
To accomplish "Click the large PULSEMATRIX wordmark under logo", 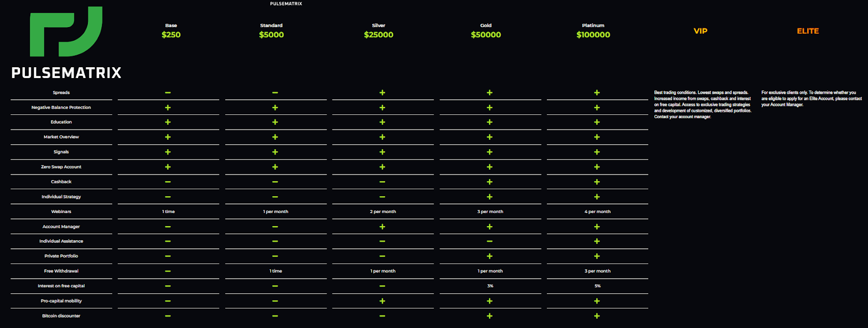I will (66, 73).
